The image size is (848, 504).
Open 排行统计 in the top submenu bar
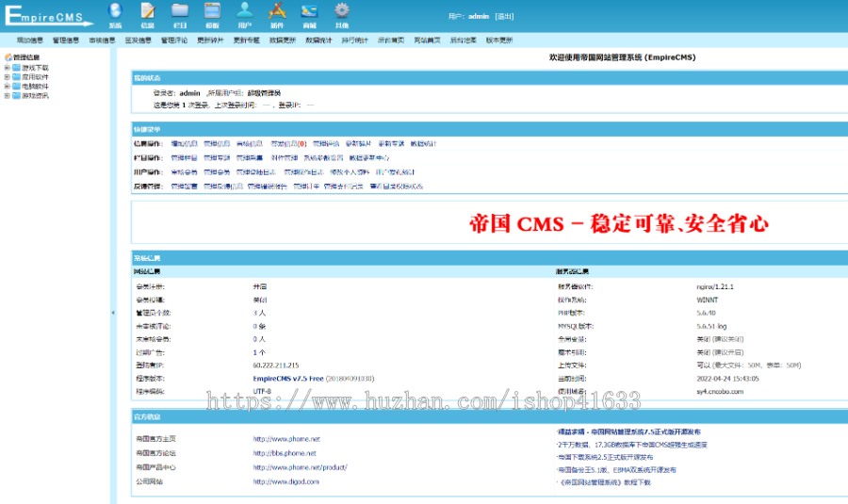point(355,40)
